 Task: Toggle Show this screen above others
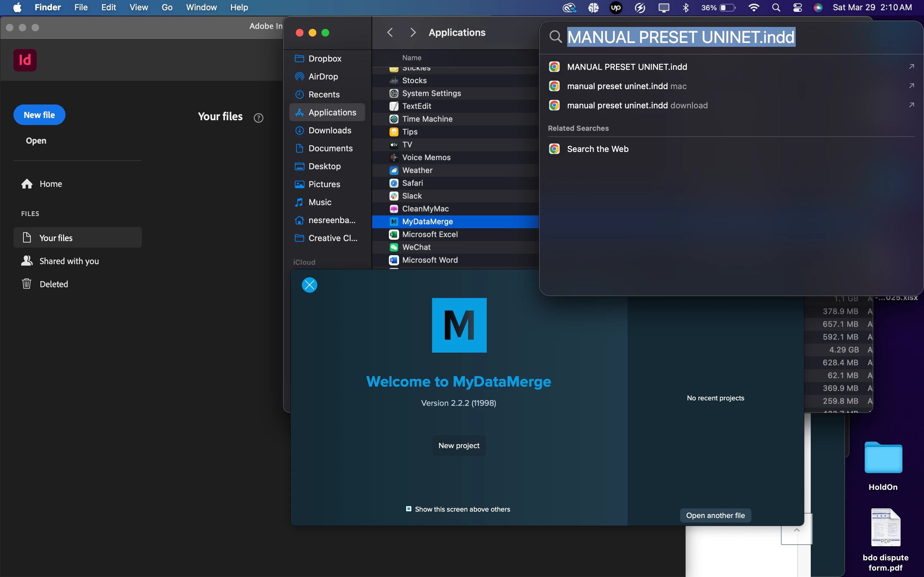pos(408,509)
